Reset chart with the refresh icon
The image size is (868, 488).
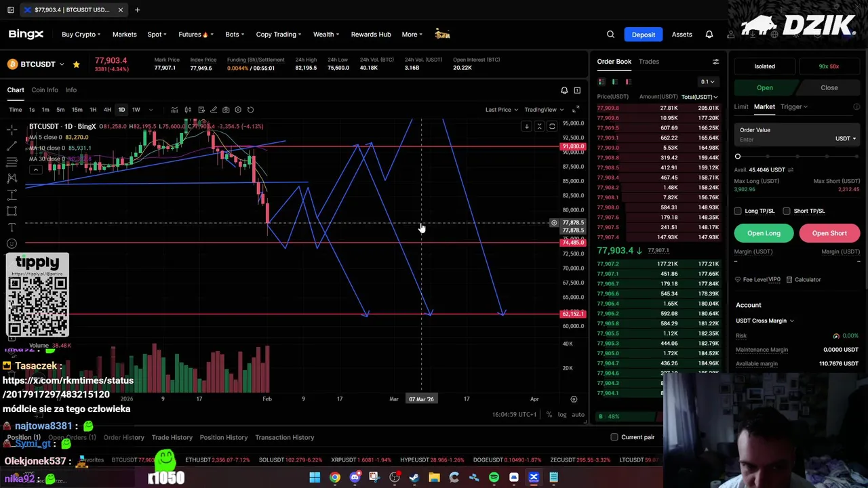coord(250,110)
